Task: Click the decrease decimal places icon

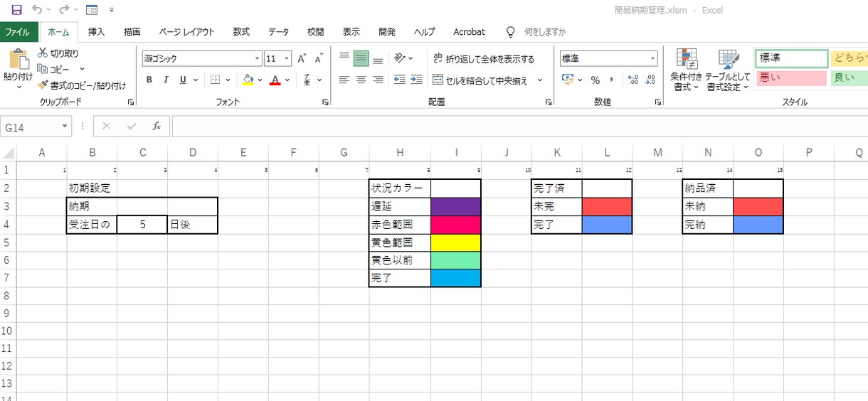Action: (650, 80)
